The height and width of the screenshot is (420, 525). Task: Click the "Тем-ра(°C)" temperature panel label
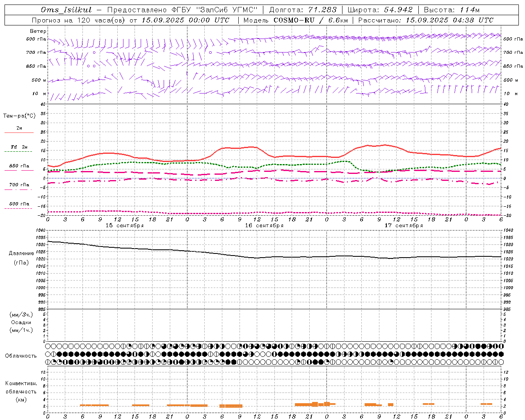19,116
